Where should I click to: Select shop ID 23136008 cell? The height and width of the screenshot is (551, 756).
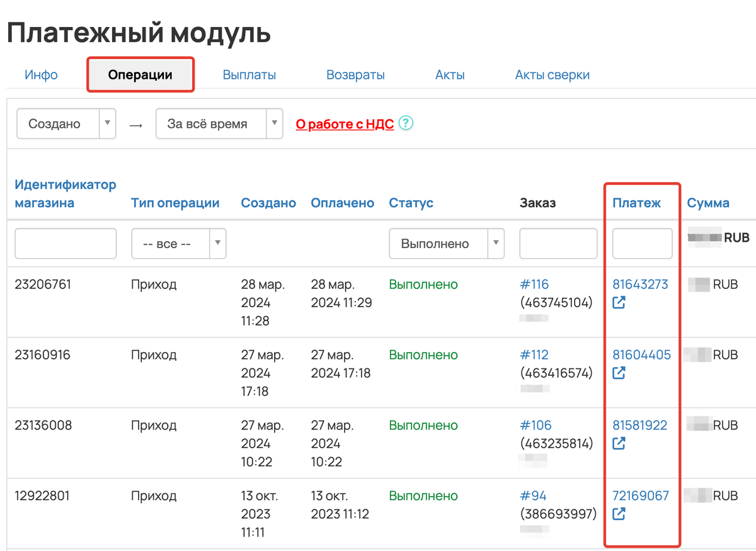coord(43,425)
